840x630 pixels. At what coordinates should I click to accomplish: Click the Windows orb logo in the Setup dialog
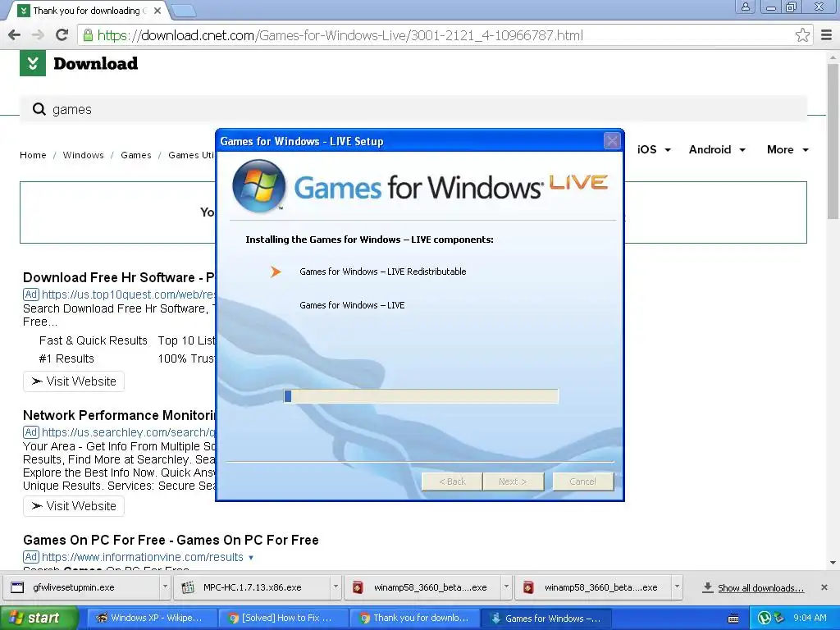[258, 185]
